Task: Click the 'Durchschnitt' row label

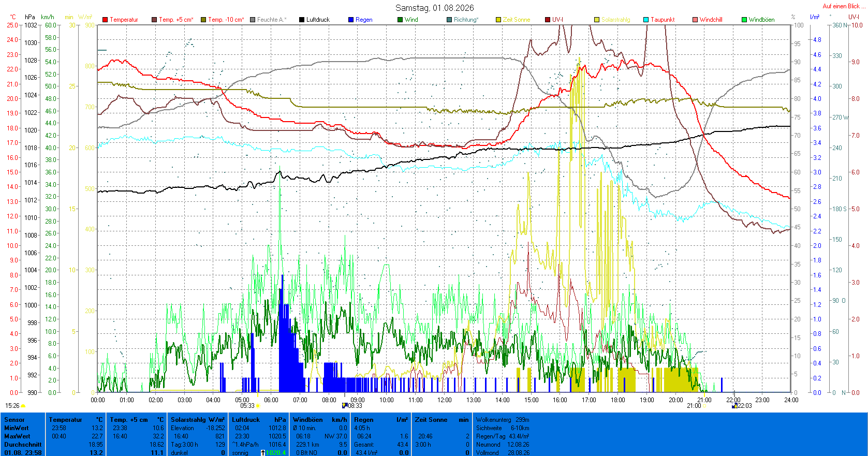Action: pos(23,445)
